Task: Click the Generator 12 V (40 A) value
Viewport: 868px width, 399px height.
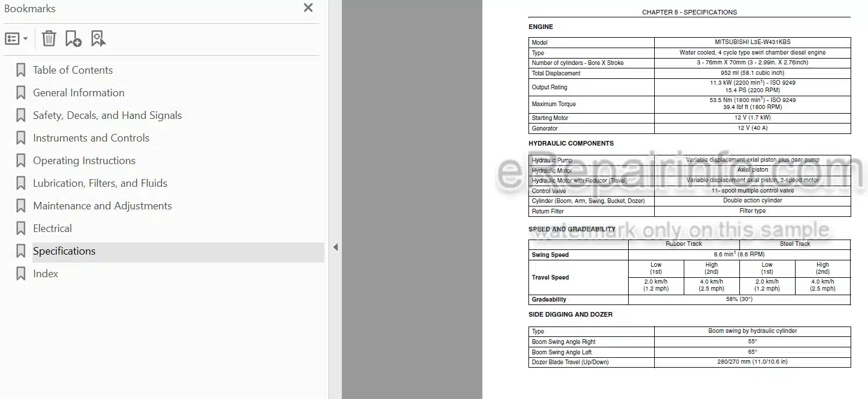Action: [x=752, y=128]
